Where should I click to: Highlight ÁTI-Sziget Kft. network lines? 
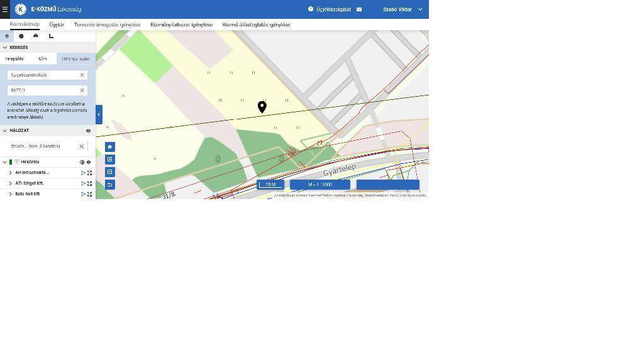pyautogui.click(x=83, y=184)
